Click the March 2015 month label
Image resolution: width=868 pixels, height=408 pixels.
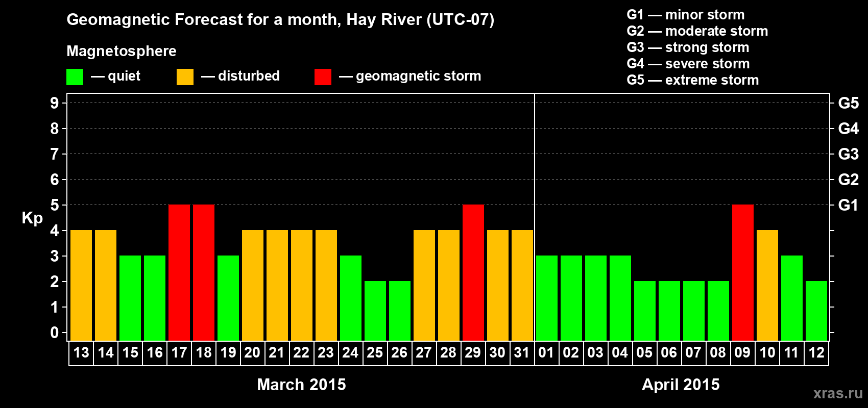(301, 385)
